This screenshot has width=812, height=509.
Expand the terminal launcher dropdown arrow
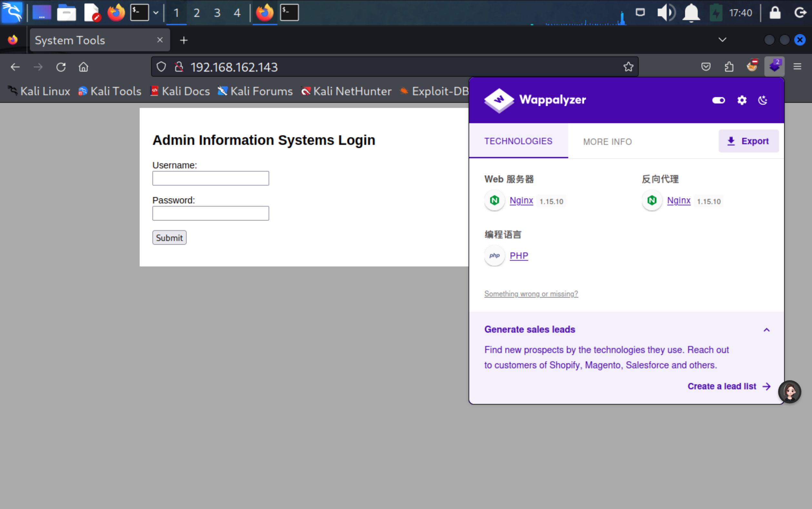tap(156, 13)
